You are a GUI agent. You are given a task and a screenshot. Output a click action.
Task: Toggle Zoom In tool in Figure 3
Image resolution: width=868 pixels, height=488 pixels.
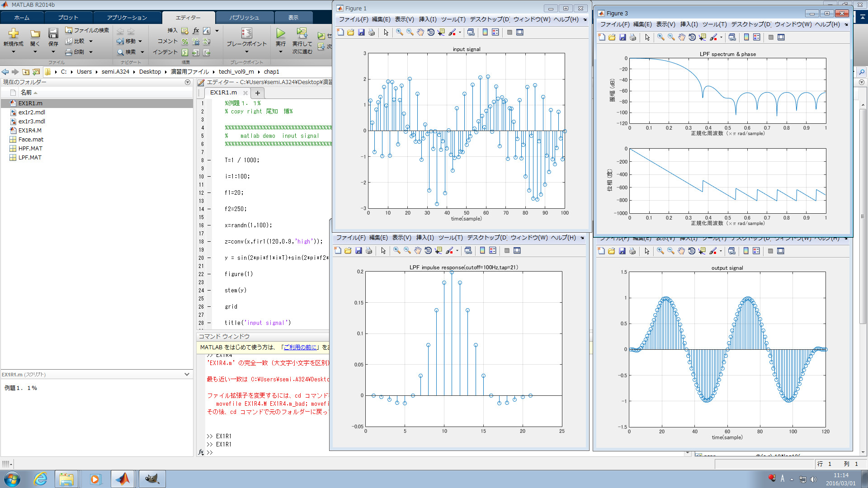click(661, 37)
